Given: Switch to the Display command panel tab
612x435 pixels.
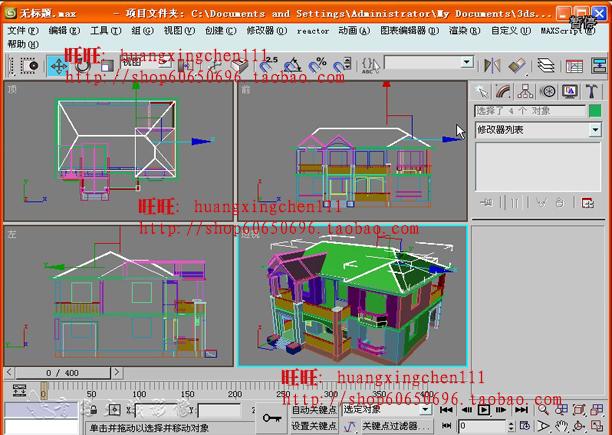Looking at the screenshot, I should pyautogui.click(x=570, y=92).
